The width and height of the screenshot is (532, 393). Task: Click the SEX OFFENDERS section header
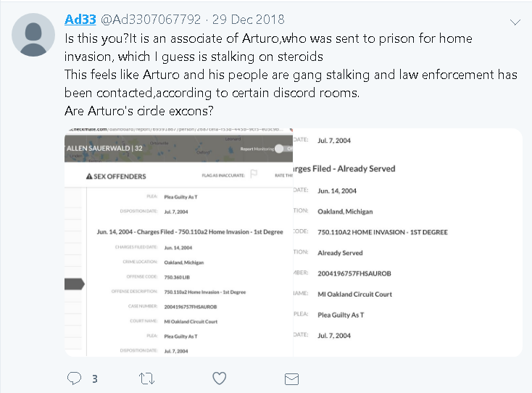[121, 176]
